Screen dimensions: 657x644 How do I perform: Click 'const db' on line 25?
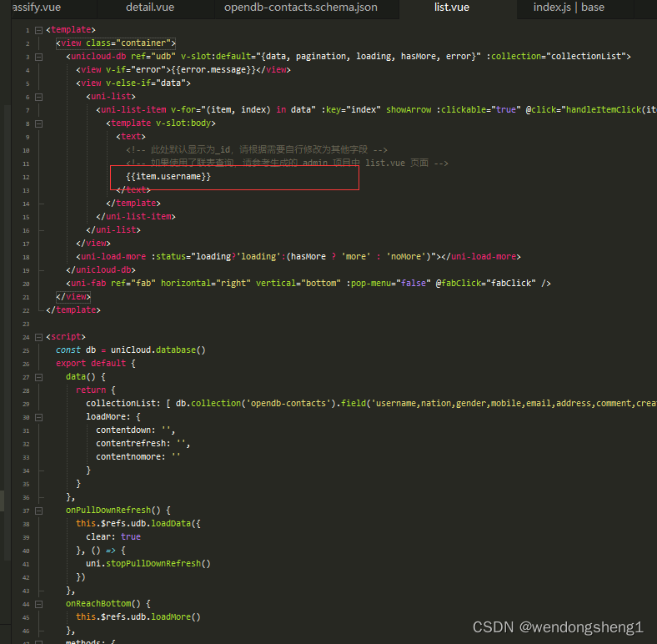coord(76,350)
